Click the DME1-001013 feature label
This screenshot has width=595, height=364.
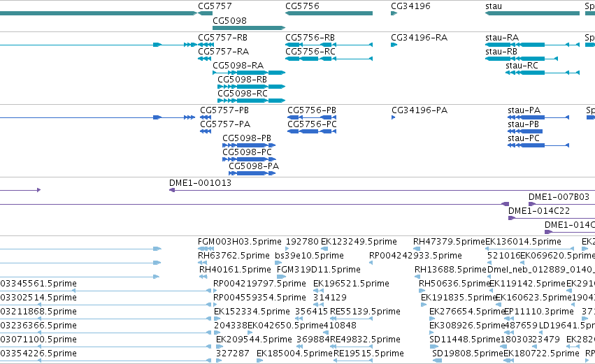201,183
